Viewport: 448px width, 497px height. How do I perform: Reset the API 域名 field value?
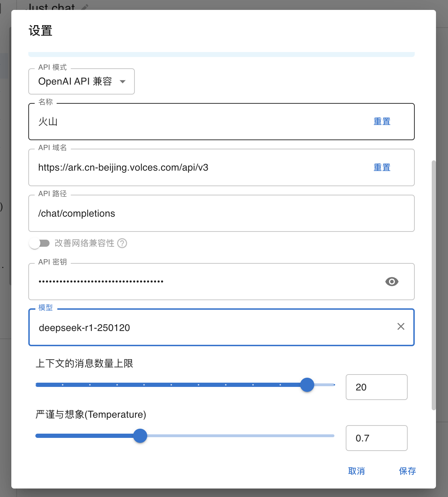382,168
